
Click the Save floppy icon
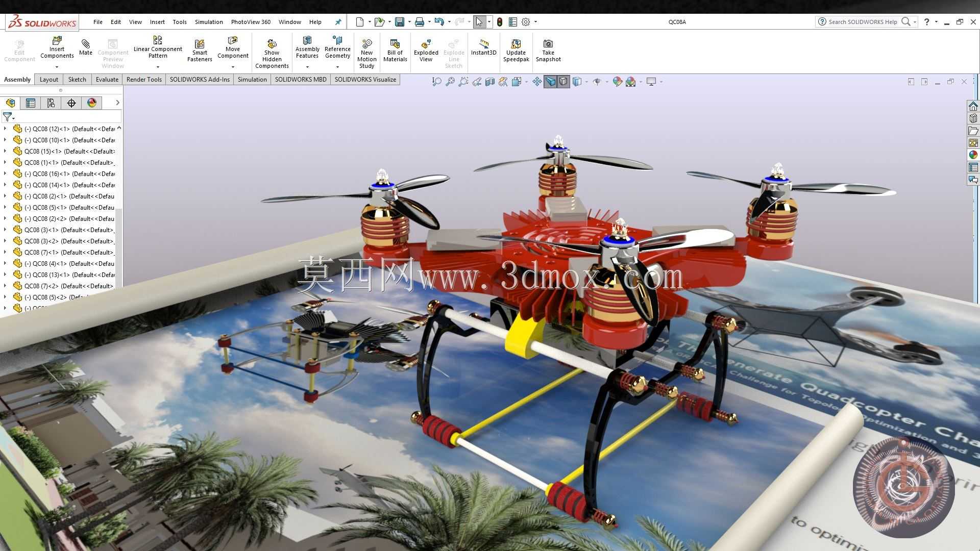[400, 22]
